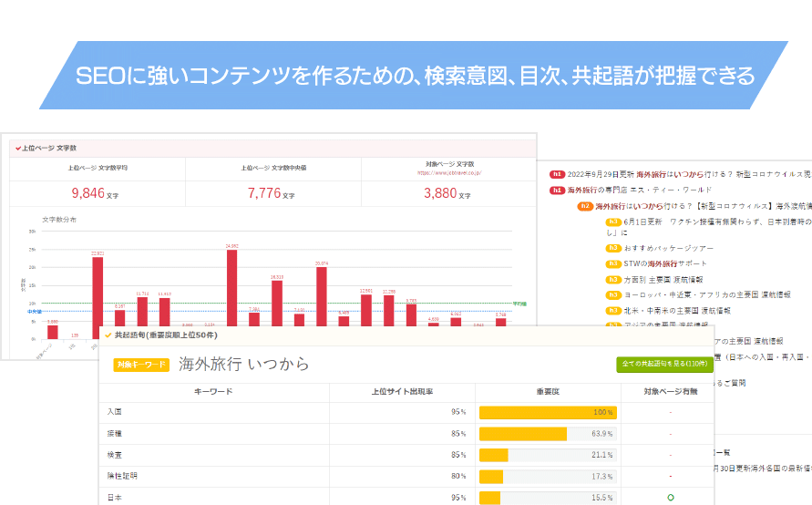Screen dimensions: 812x505
Task: Click h3 badge beside STWの海外旅行サポート
Action: pos(613,263)
